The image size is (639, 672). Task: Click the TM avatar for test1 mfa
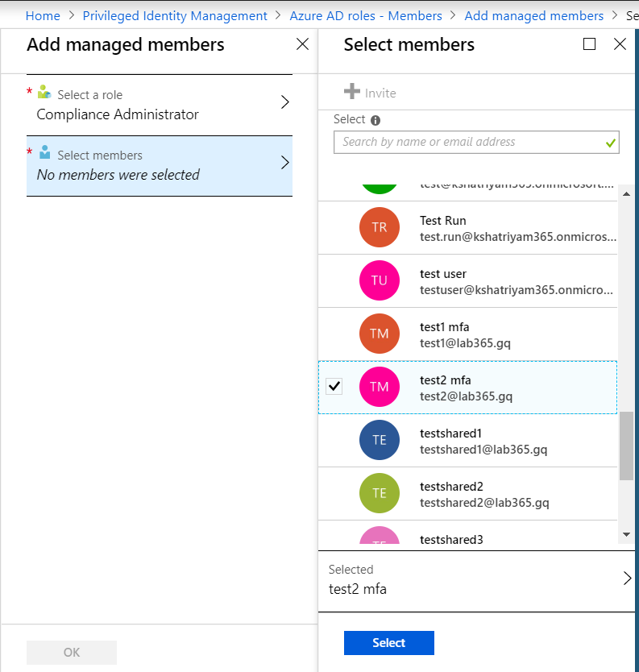[380, 334]
